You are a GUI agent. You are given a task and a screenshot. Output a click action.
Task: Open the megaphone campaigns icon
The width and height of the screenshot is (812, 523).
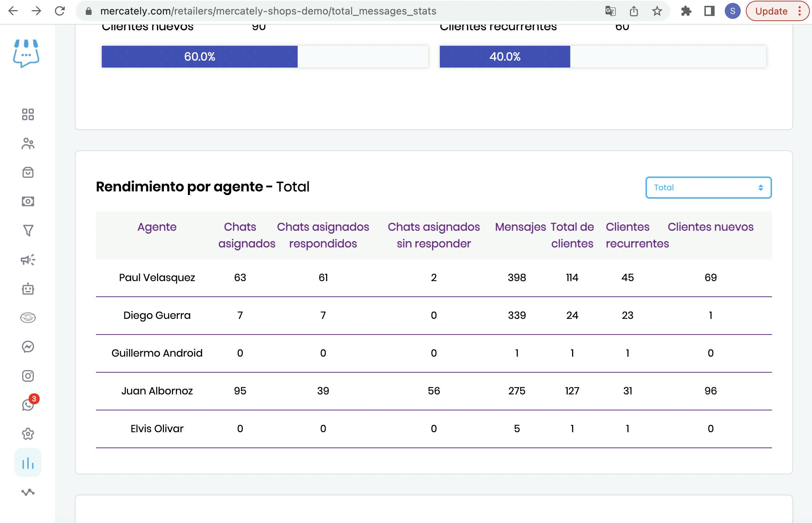click(28, 260)
